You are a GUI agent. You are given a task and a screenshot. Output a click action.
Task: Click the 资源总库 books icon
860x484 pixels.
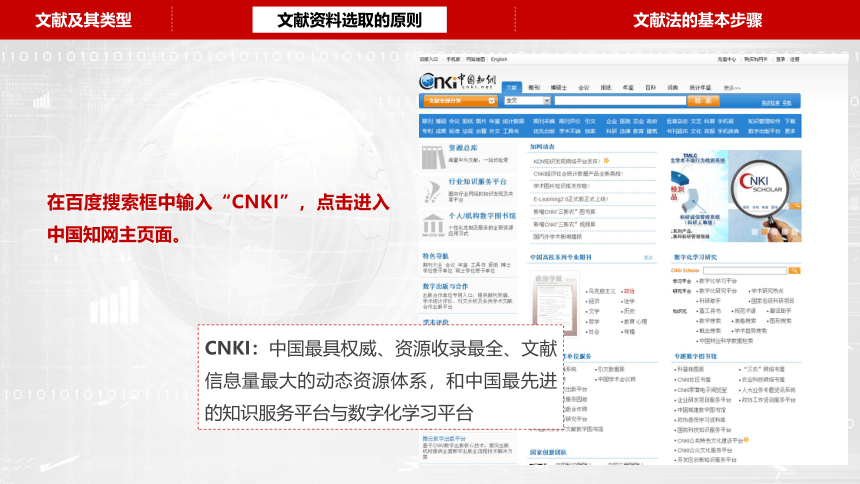point(433,157)
